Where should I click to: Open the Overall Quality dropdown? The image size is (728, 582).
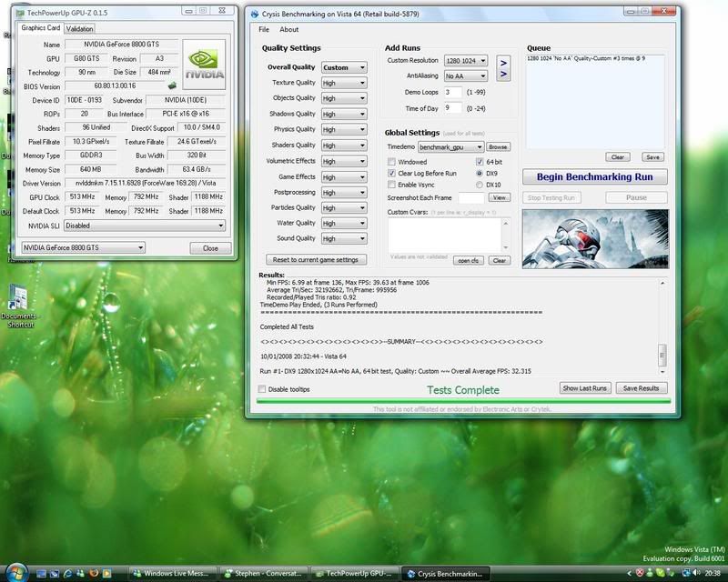pos(344,67)
